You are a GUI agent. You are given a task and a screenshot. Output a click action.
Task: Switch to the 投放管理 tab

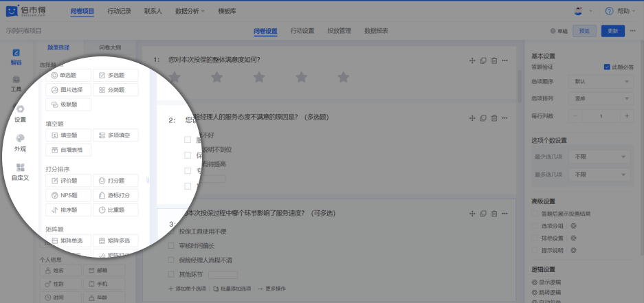(x=339, y=31)
